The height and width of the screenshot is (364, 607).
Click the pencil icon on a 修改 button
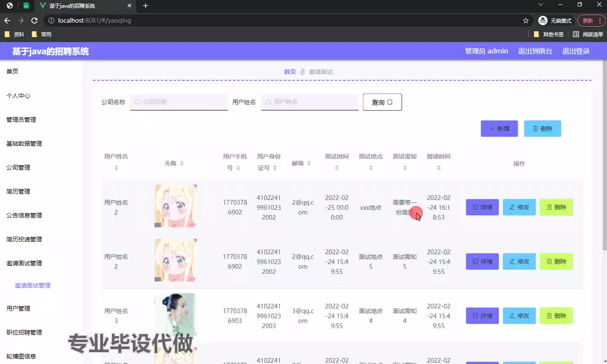click(511, 207)
